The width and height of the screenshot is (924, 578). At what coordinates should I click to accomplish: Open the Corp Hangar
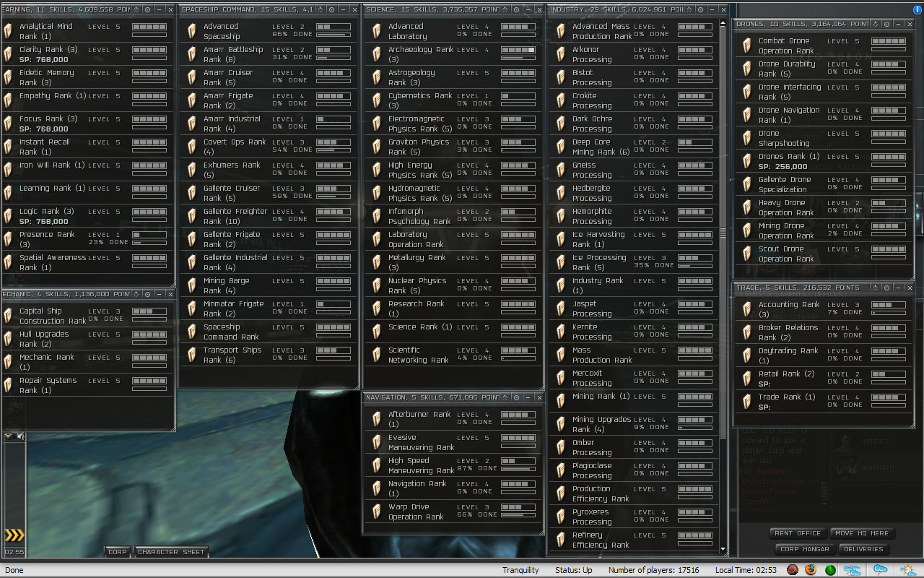point(805,549)
